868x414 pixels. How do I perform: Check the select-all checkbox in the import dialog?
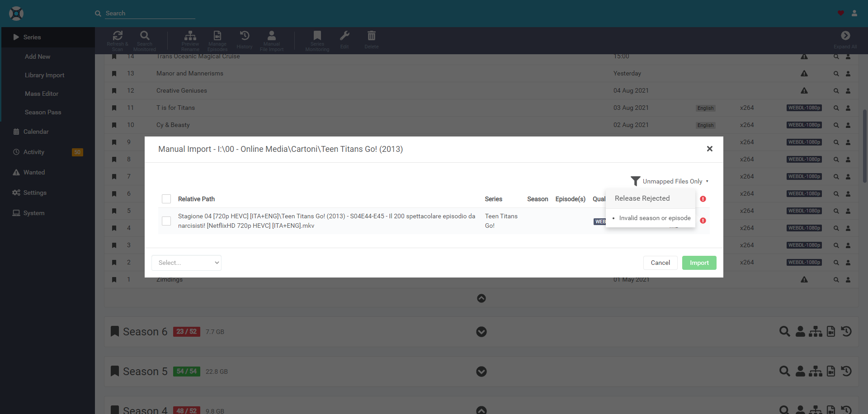click(166, 199)
